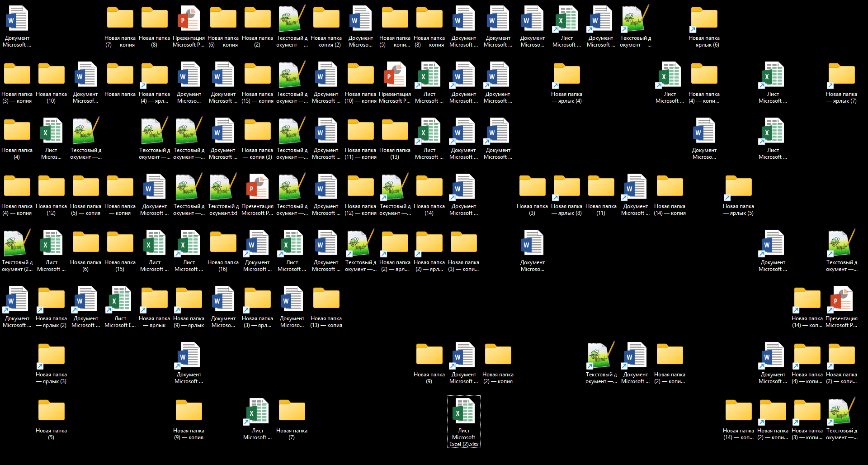Open folder Новая папка (7) — копия
The image size is (868, 465).
[x=120, y=18]
